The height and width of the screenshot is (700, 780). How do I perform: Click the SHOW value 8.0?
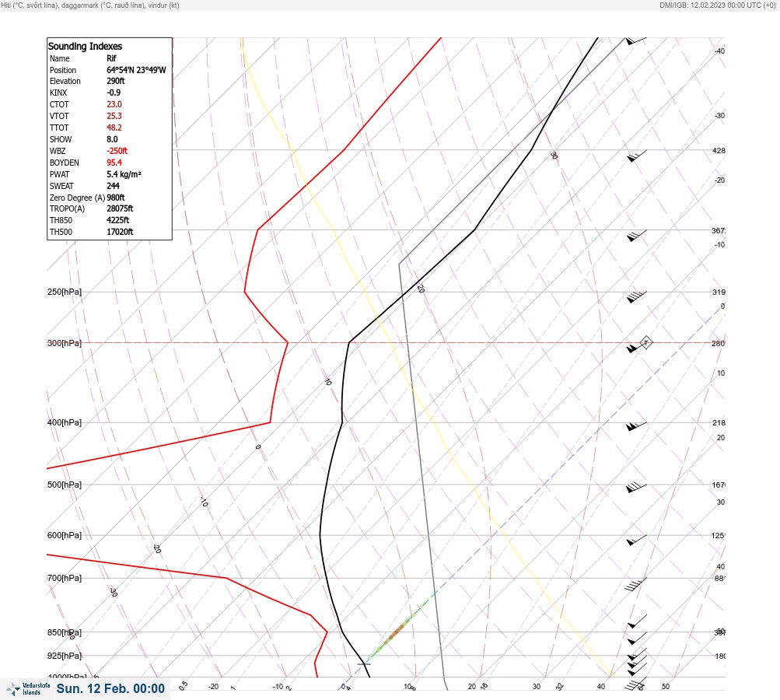pos(112,139)
